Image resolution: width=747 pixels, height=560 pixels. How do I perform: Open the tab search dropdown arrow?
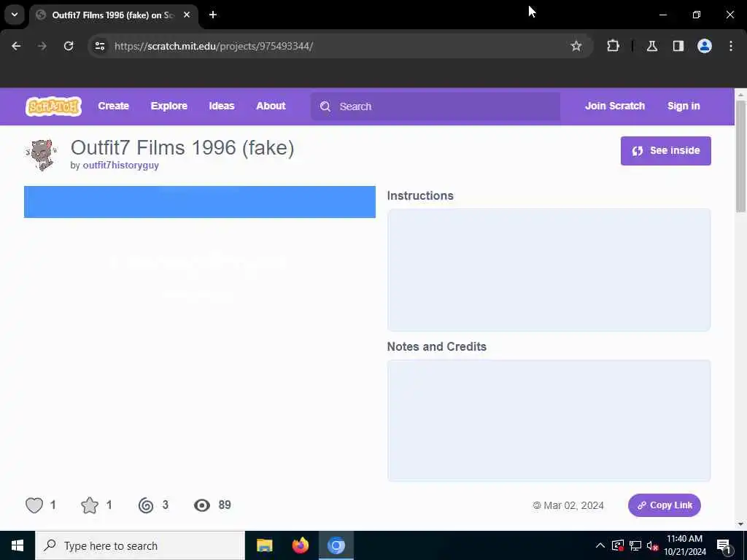(15, 15)
